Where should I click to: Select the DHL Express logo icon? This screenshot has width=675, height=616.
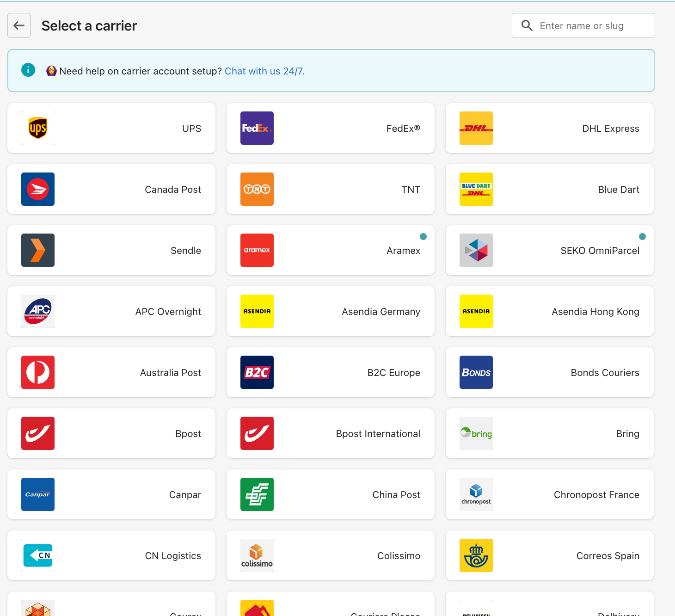coord(476,128)
